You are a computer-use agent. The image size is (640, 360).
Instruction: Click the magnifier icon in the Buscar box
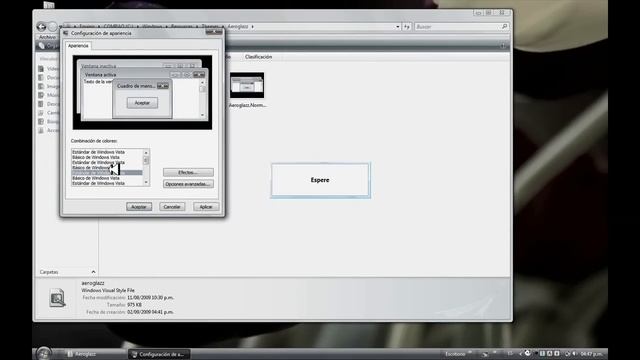(504, 27)
